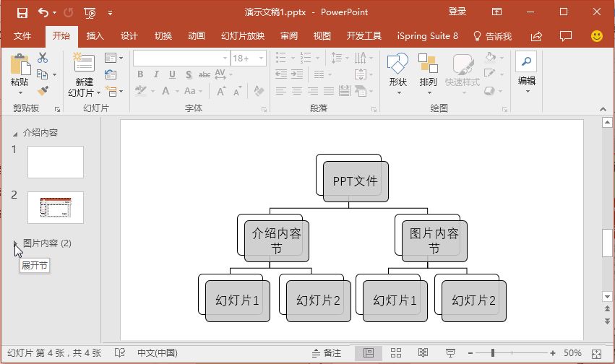Click the Find magnifier editing icon
Screen dimensions: 615x364
click(526, 61)
